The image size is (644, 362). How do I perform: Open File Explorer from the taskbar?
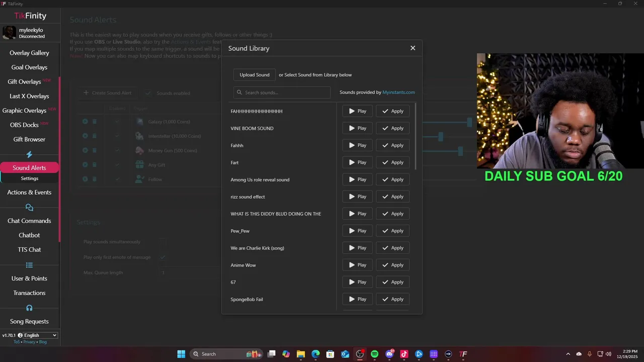(301, 354)
